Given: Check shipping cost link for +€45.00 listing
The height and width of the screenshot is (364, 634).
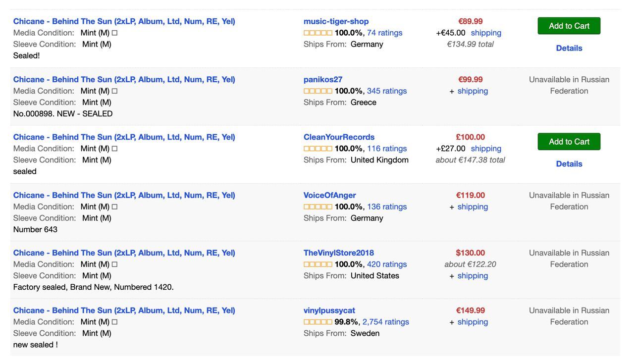Looking at the screenshot, I should (x=486, y=33).
